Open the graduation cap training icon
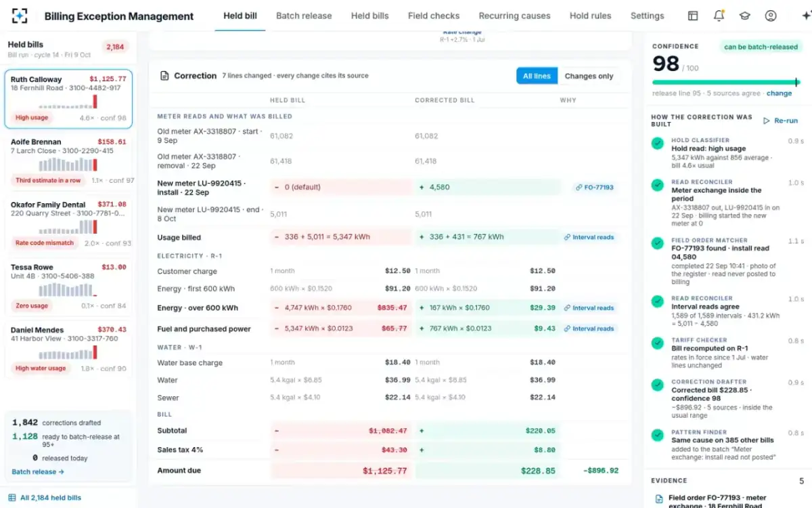Viewport: 812px width, 508px height. click(745, 16)
